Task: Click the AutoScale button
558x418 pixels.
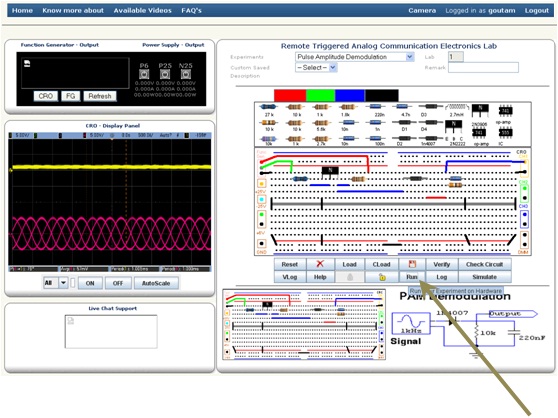Action: tap(156, 283)
